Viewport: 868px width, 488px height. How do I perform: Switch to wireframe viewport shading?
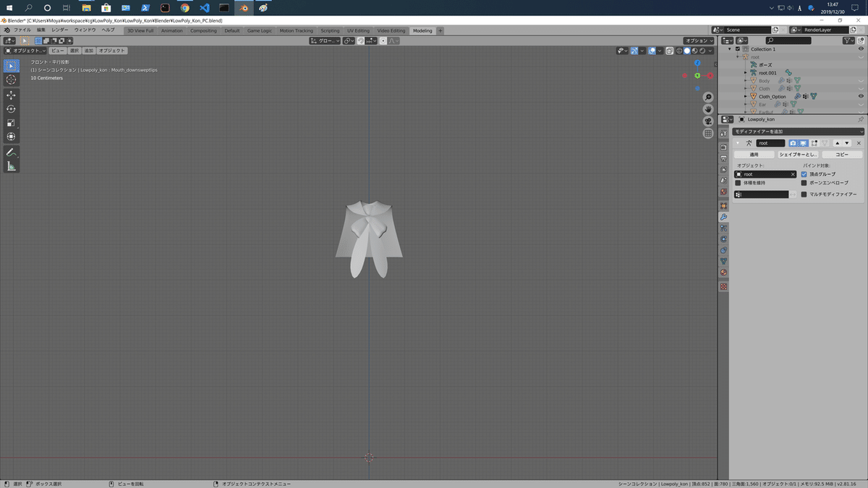click(x=681, y=51)
